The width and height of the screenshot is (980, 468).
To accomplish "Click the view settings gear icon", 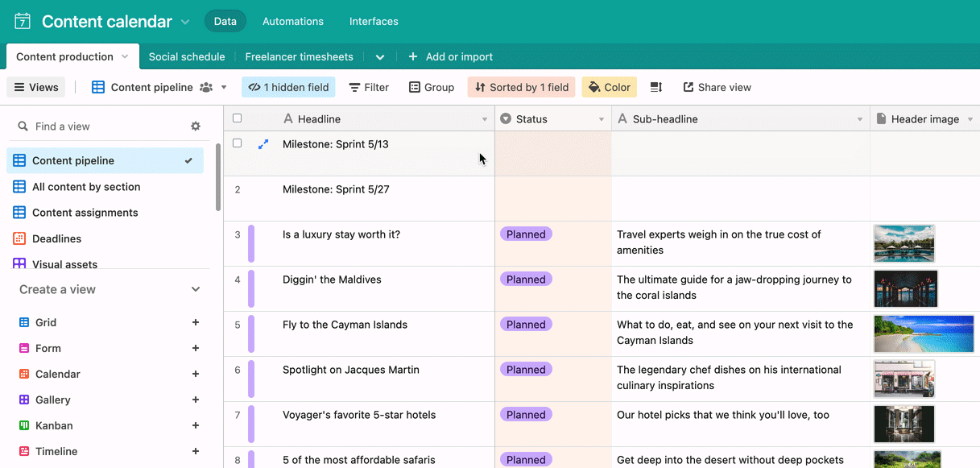I will pos(196,126).
